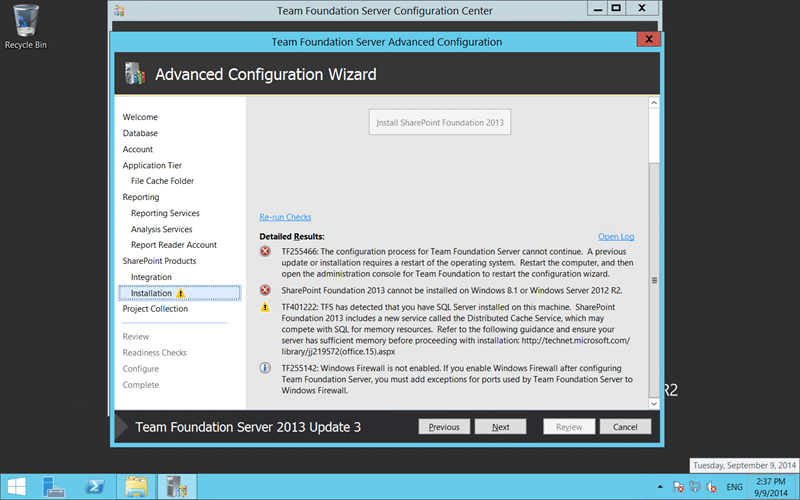The height and width of the screenshot is (500, 800).
Task: Click Install SharePoint Foundation 2013 button
Action: (x=440, y=122)
